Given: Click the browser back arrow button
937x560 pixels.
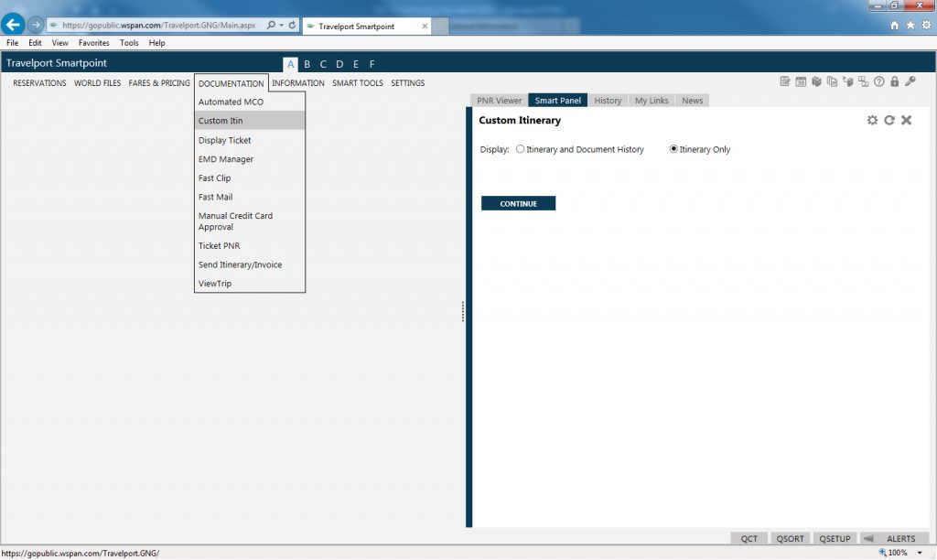Looking at the screenshot, I should click(x=13, y=25).
